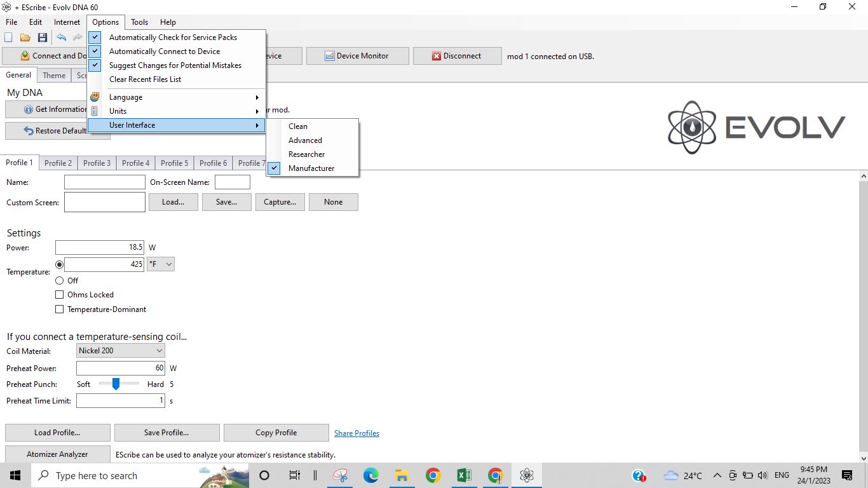868x488 pixels.
Task: Open Excel from the taskbar
Action: pos(464,475)
